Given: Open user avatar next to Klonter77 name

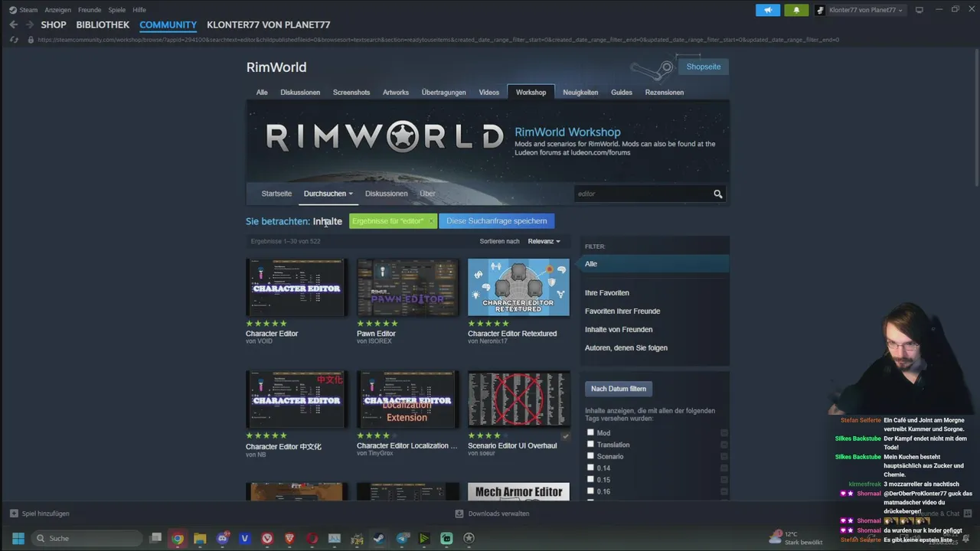Looking at the screenshot, I should [x=820, y=10].
